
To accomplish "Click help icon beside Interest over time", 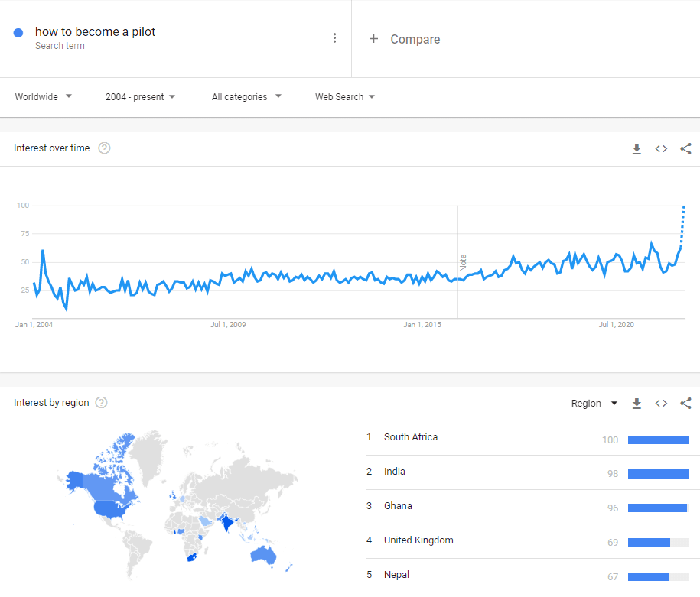I will 105,148.
